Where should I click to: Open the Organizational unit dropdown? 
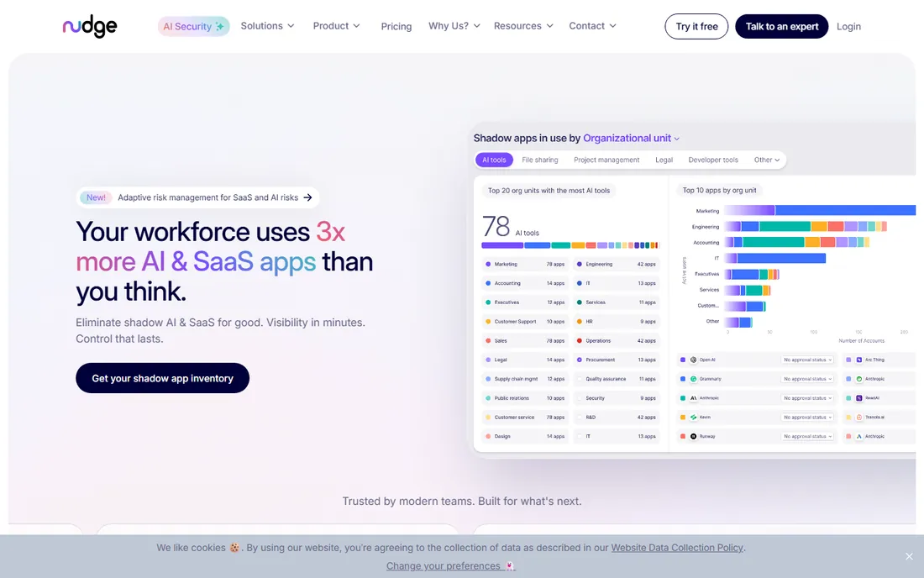coord(631,138)
